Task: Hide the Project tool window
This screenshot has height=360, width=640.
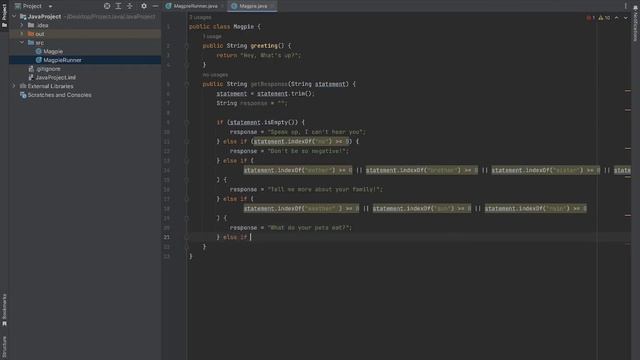Action: (x=155, y=6)
